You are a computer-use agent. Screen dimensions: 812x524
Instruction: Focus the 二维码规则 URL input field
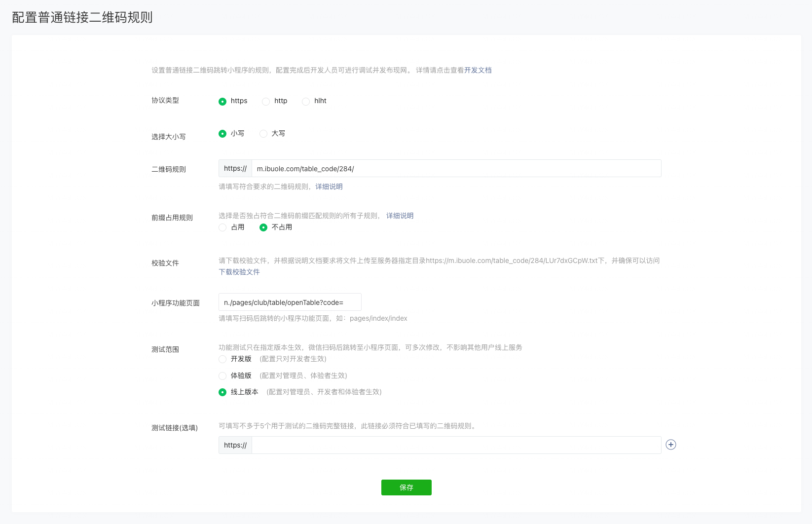tap(456, 169)
